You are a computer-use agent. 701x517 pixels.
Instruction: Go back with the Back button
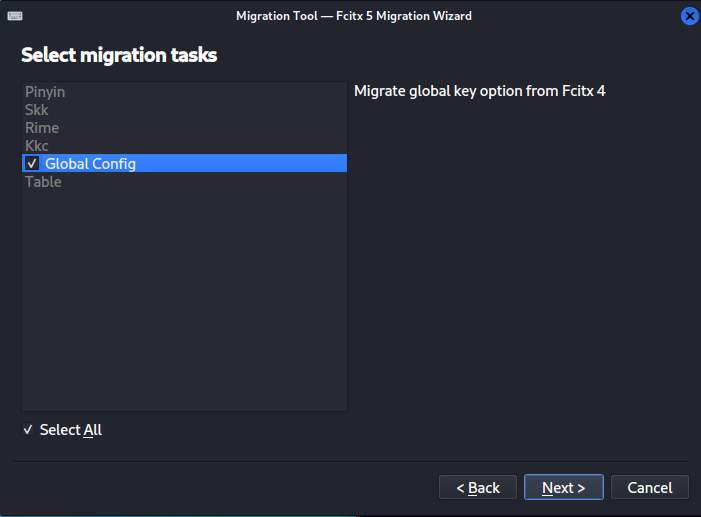[478, 488]
